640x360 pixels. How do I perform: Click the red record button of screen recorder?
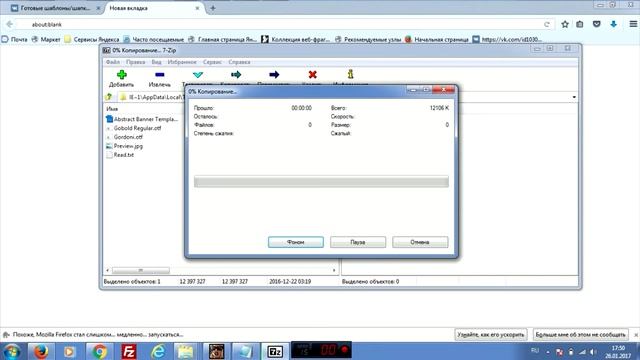[344, 350]
